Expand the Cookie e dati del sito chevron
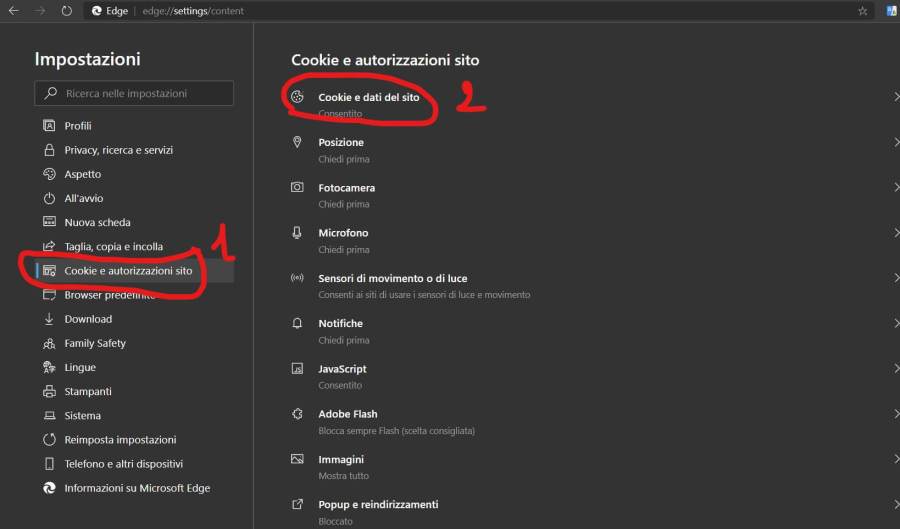 [x=895, y=97]
